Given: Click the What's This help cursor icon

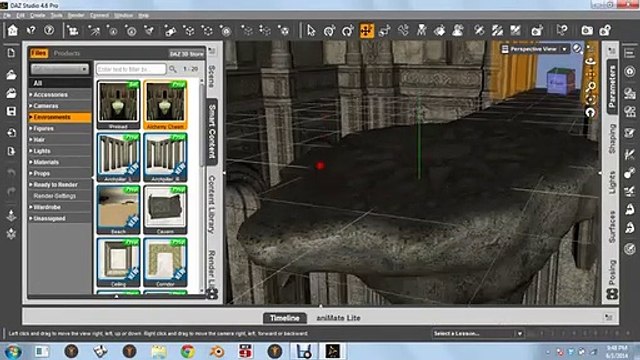Looking at the screenshot, I should [31, 30].
